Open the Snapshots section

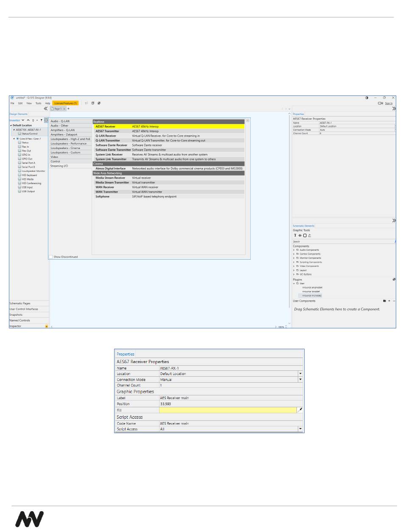(29, 315)
